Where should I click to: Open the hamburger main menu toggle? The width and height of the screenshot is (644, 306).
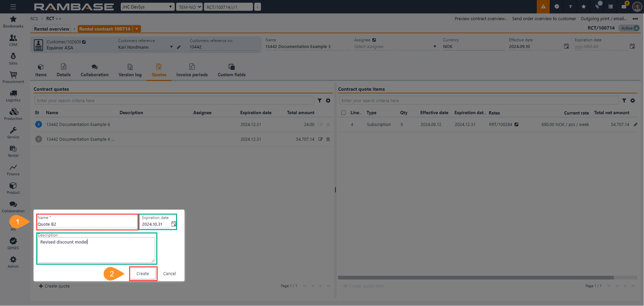pos(13,7)
